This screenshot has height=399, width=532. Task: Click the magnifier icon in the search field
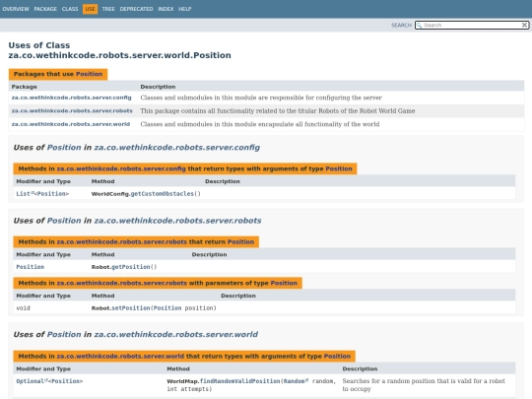tap(419, 25)
